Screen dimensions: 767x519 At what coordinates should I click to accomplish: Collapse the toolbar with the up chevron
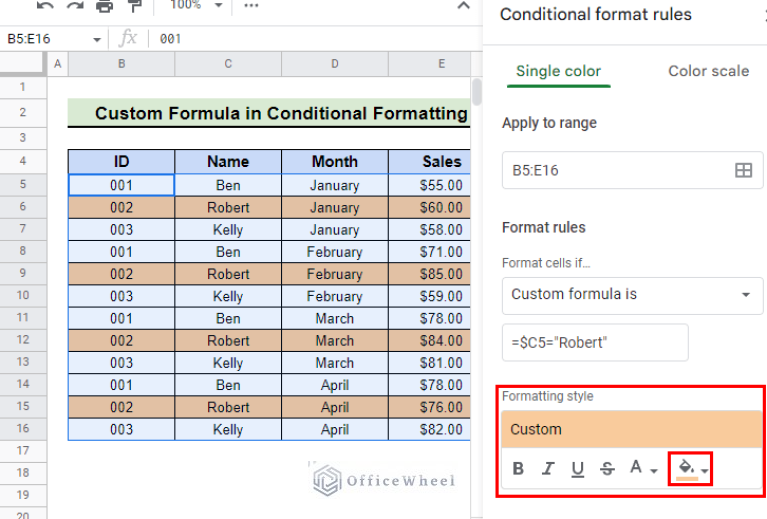(x=463, y=6)
